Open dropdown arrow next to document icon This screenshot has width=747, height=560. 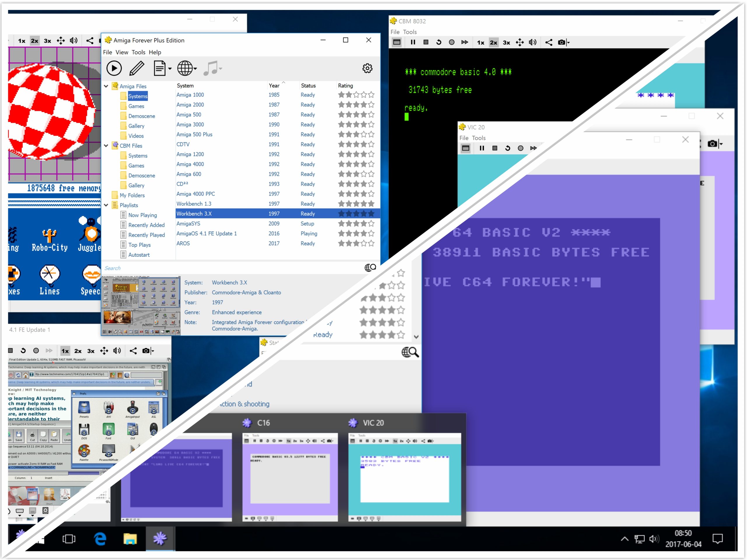pyautogui.click(x=170, y=69)
